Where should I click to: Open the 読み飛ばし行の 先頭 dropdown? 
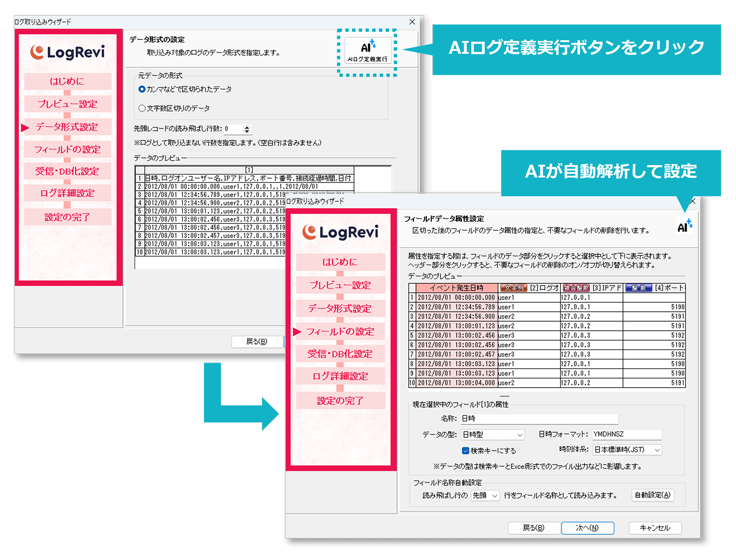485,495
